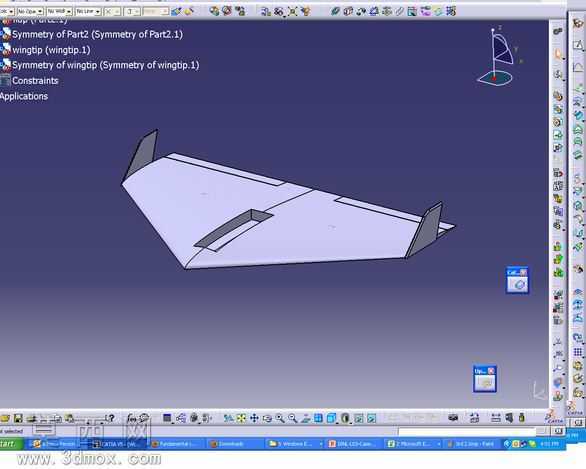
Task: Click the top workbench icon in far-right toolbar
Action: pos(578,23)
